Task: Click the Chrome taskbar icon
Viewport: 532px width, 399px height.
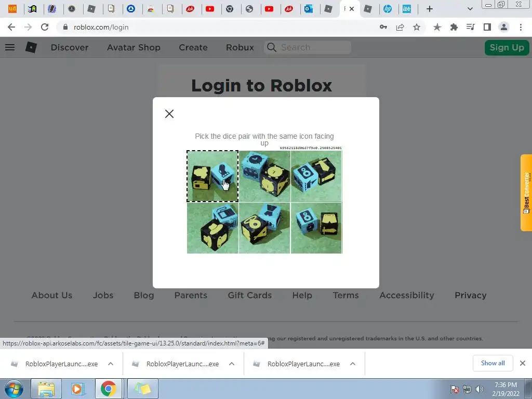Action: pos(108,389)
